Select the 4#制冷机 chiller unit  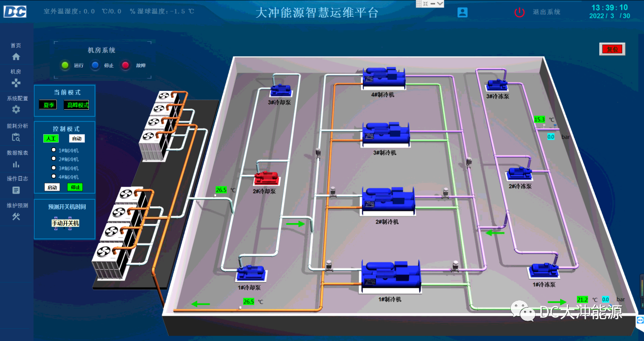[384, 78]
